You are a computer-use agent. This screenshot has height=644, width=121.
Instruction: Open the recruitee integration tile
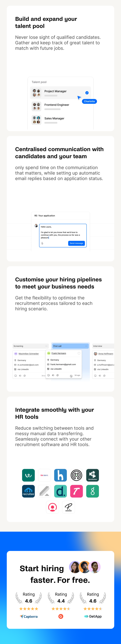tap(28, 491)
